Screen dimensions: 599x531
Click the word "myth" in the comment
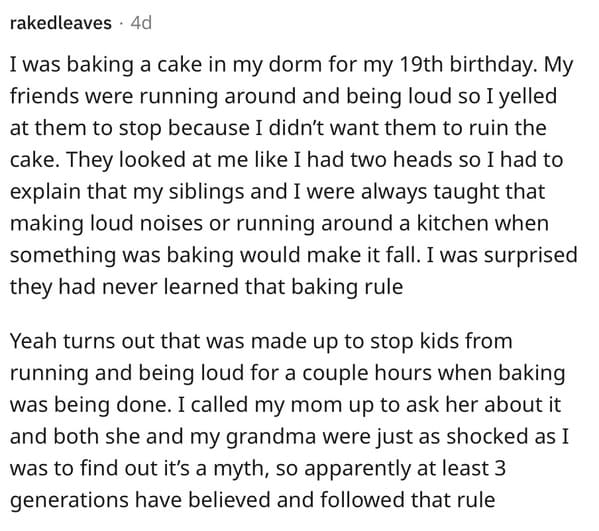pyautogui.click(x=241, y=469)
